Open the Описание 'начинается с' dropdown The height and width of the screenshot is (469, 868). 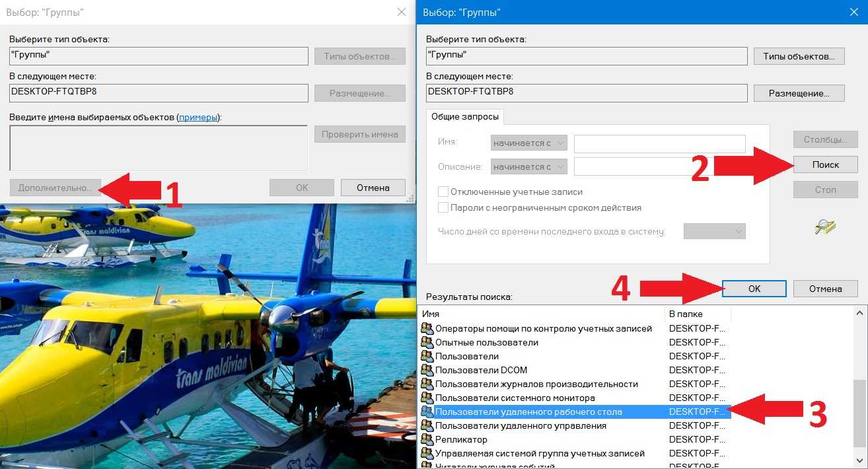528,166
